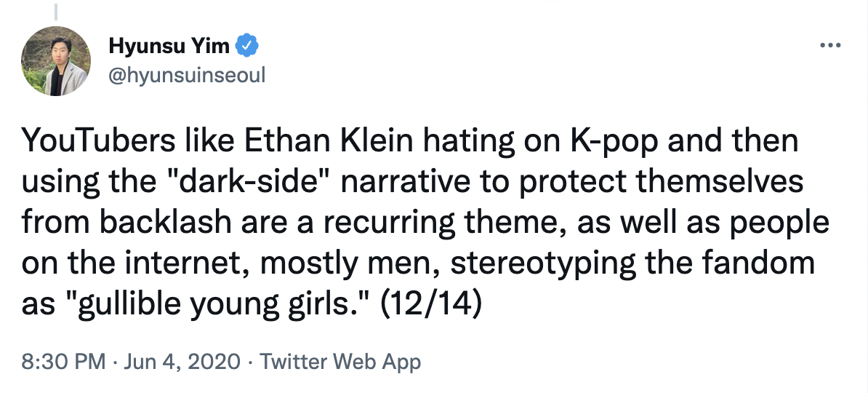Click the words "Ethan Klein" in tweet
Viewport: 868px width, 393px height.
coord(329,140)
